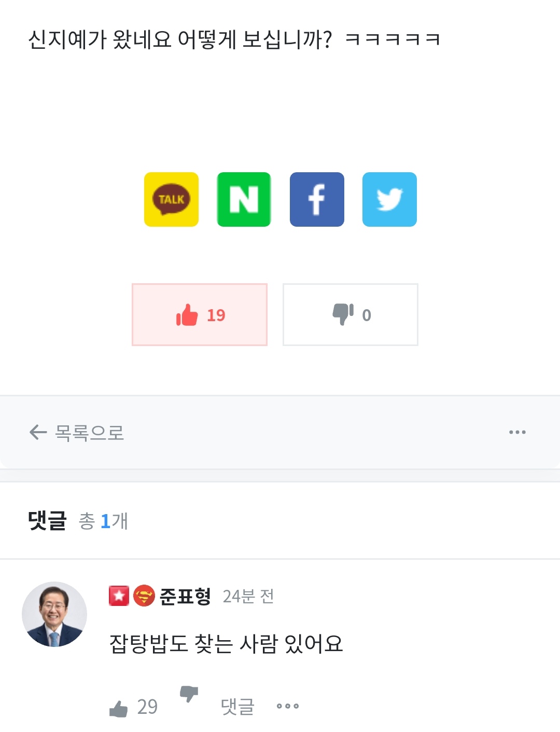Share the post via KakaoTalk icon
Viewport: 560px width, 732px height.
(171, 199)
